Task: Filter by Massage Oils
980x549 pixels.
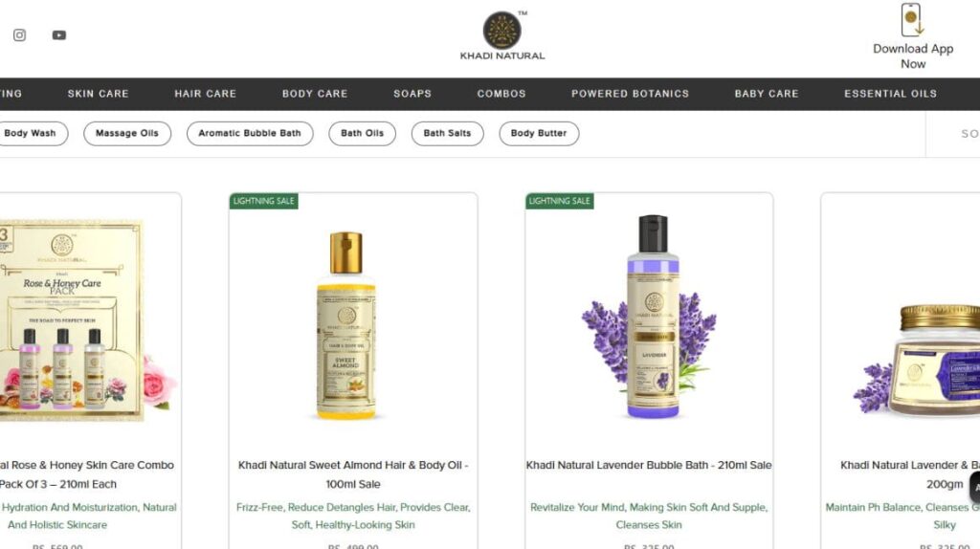Action: pos(127,133)
